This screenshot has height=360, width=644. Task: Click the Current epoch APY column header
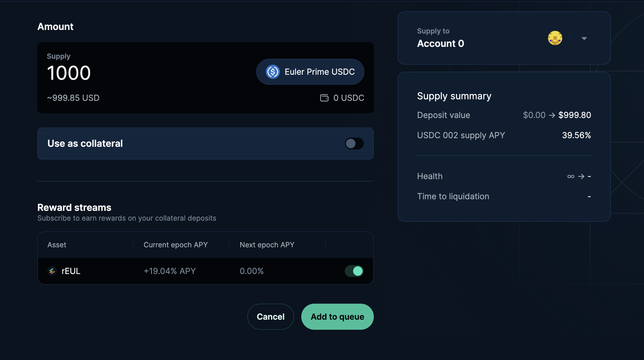(x=176, y=244)
